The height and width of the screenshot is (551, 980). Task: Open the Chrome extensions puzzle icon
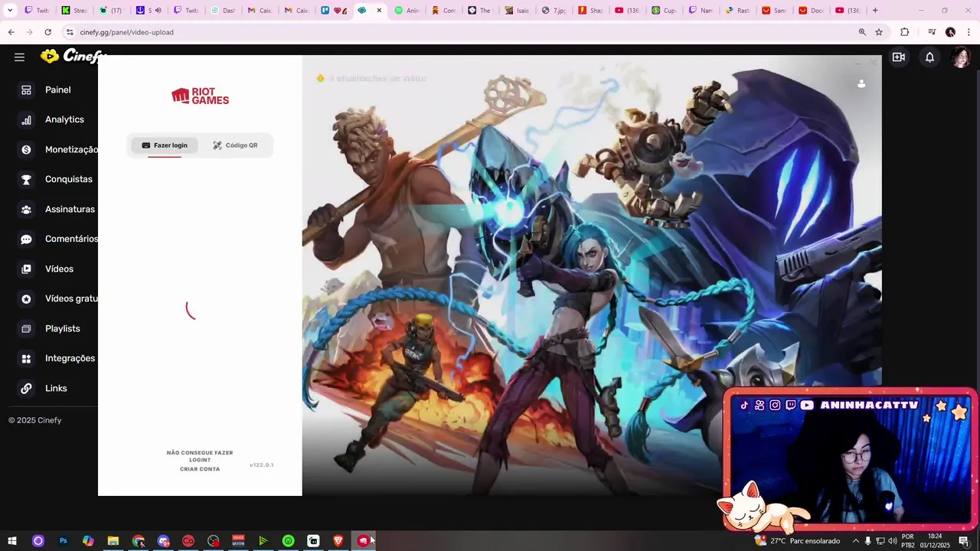click(x=905, y=32)
